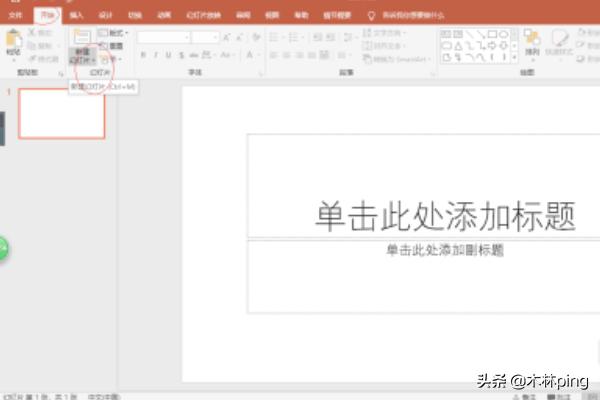Switch to the 插入 Insert tab

coord(77,15)
